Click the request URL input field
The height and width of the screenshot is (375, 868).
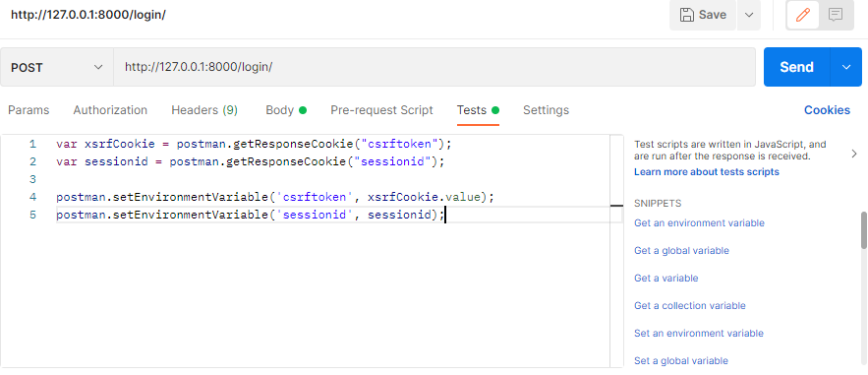click(434, 67)
